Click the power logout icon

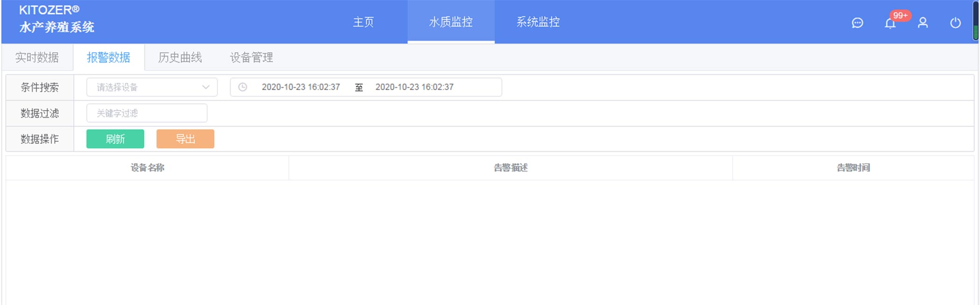click(x=955, y=23)
